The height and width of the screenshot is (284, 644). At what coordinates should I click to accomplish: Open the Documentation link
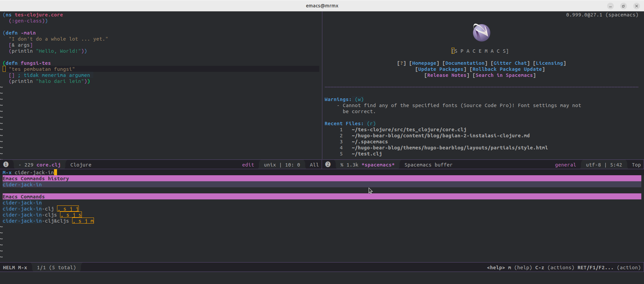[x=465, y=63]
